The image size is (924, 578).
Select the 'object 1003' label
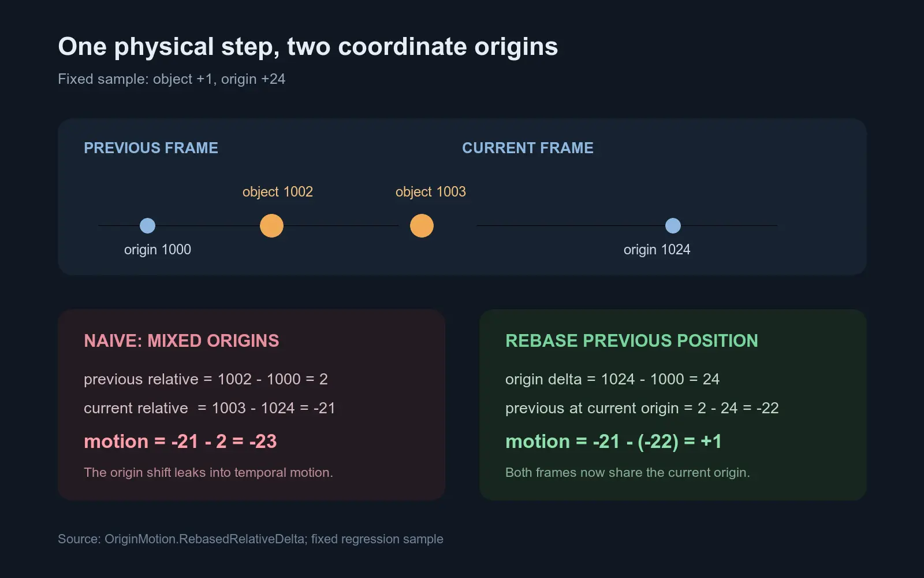point(431,192)
